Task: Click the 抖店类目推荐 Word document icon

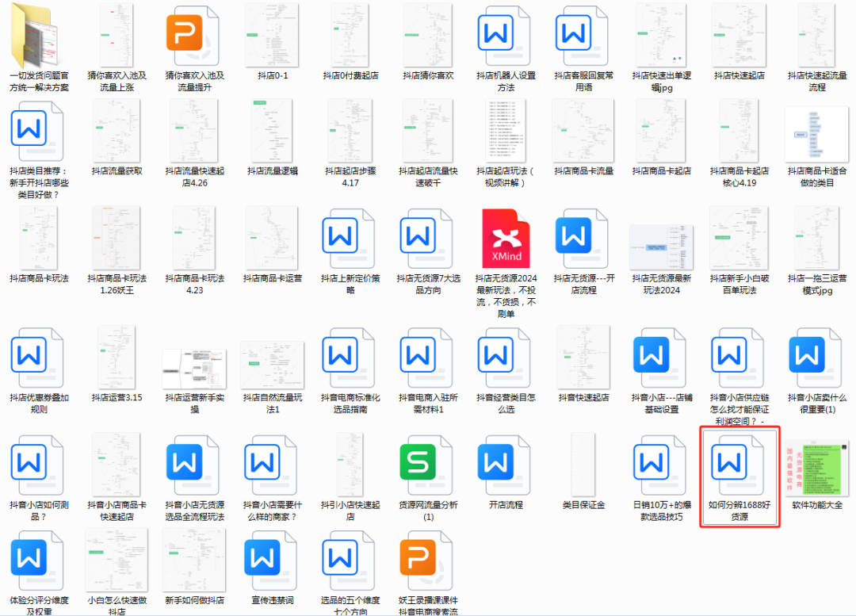Action: click(36, 131)
